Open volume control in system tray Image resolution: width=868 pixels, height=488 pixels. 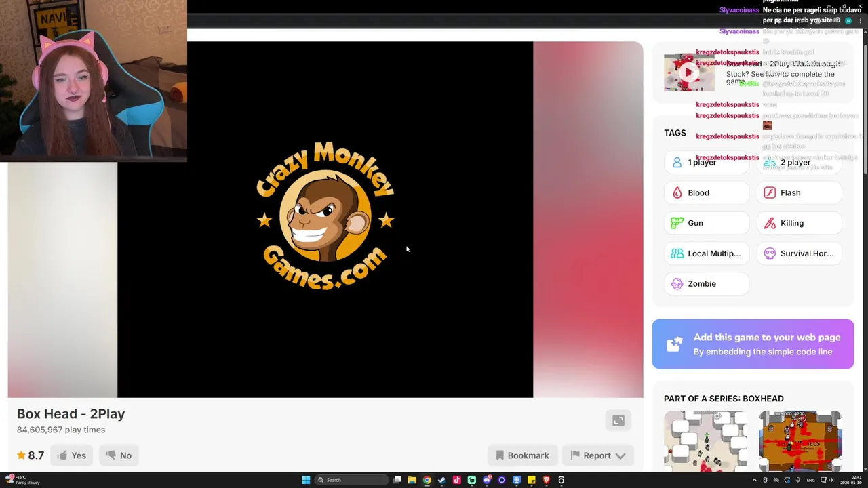point(831,480)
